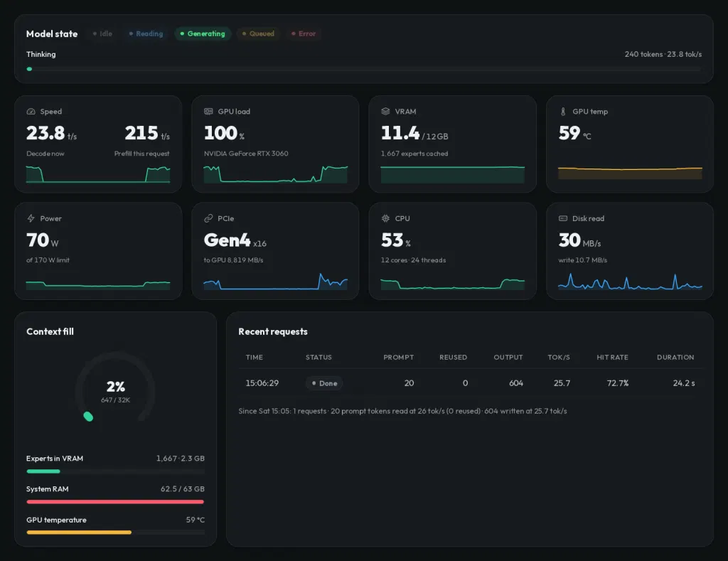Select the Error state pill
The image size is (728, 561).
pos(303,33)
